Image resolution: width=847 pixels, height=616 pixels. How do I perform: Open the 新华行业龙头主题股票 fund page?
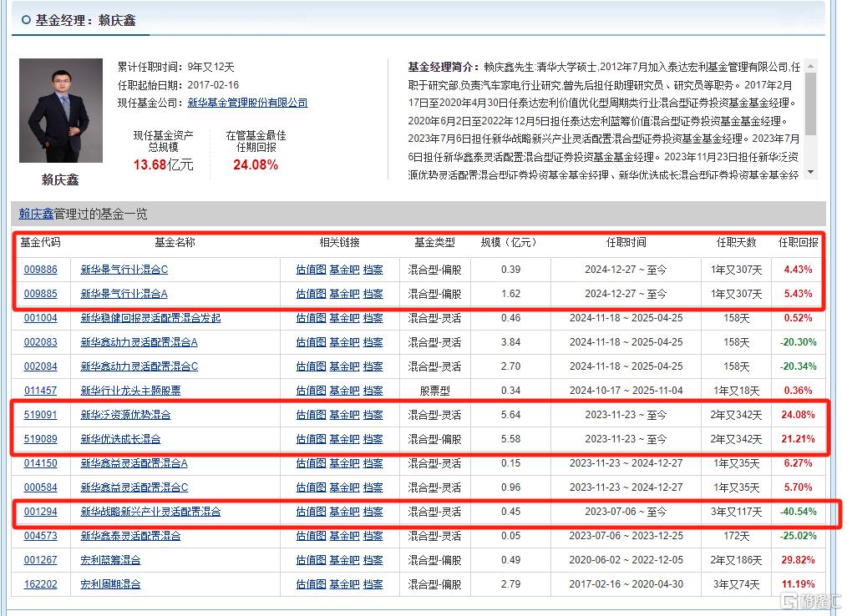click(x=130, y=391)
